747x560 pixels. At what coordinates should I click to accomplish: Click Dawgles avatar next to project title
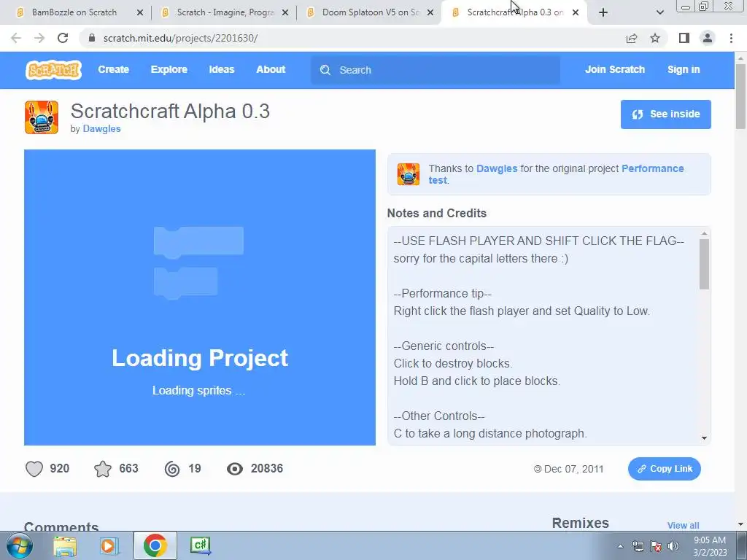pos(42,117)
